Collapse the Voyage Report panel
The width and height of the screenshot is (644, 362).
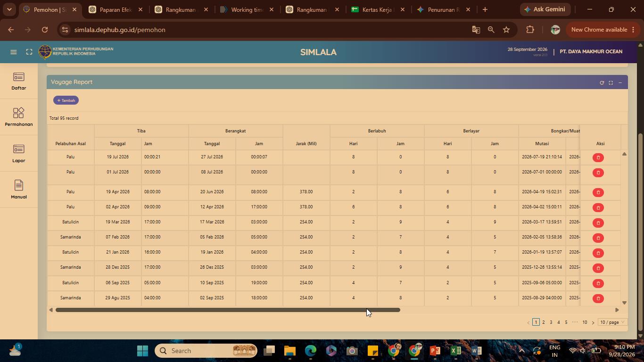[x=620, y=82]
